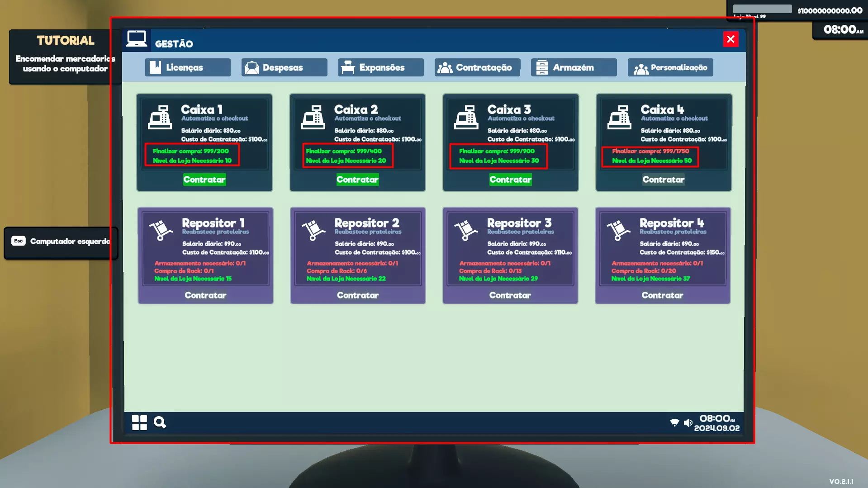Click the Repositor 1 title text

point(213,223)
